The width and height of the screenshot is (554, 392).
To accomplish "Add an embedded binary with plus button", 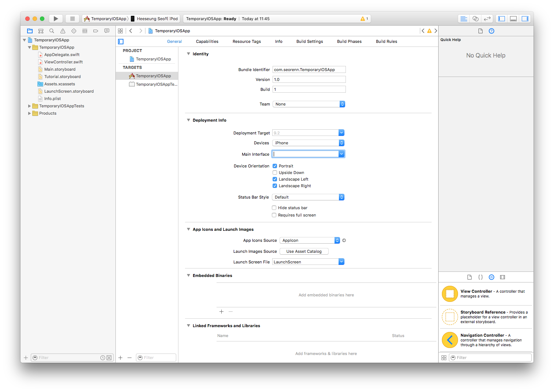I will coord(221,311).
